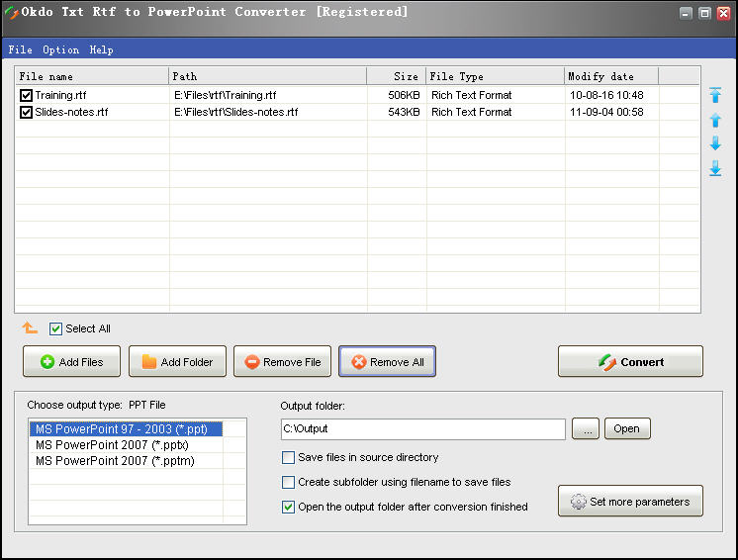
Task: Close the Okdo converter window
Action: (x=723, y=13)
